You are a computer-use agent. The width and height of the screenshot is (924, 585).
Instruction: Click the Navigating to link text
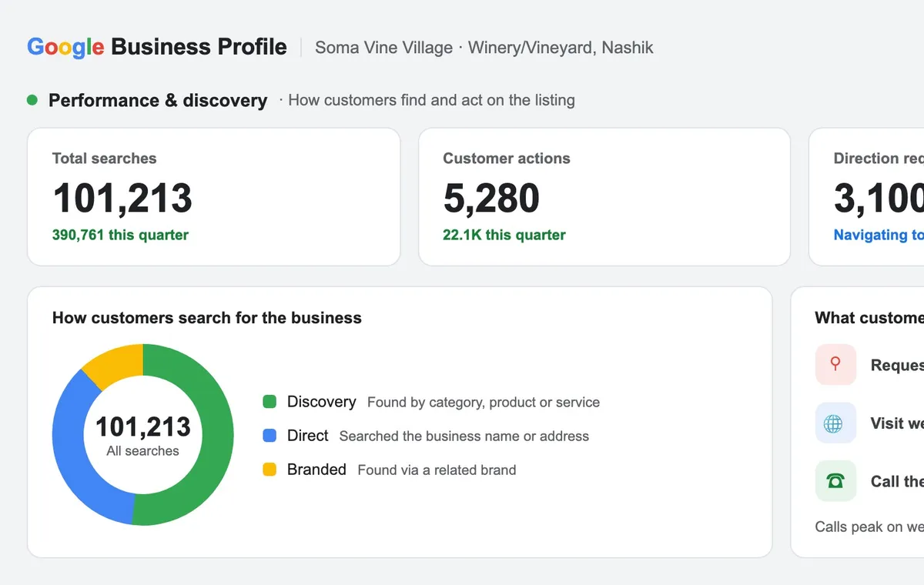point(879,235)
